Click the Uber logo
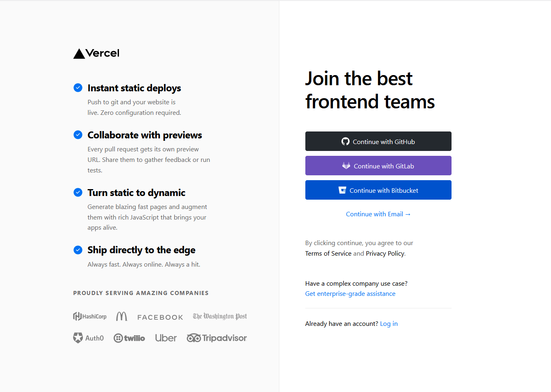The image size is (551, 392). pyautogui.click(x=166, y=338)
